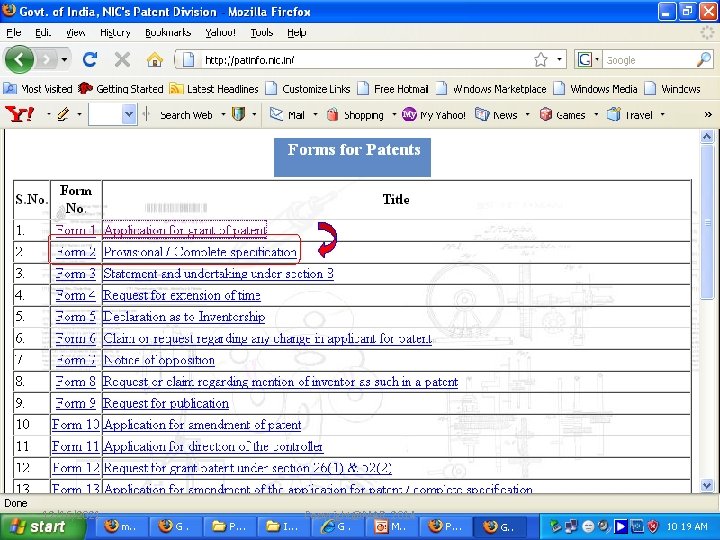
Task: Click the page scrollbar down arrow
Action: [707, 485]
